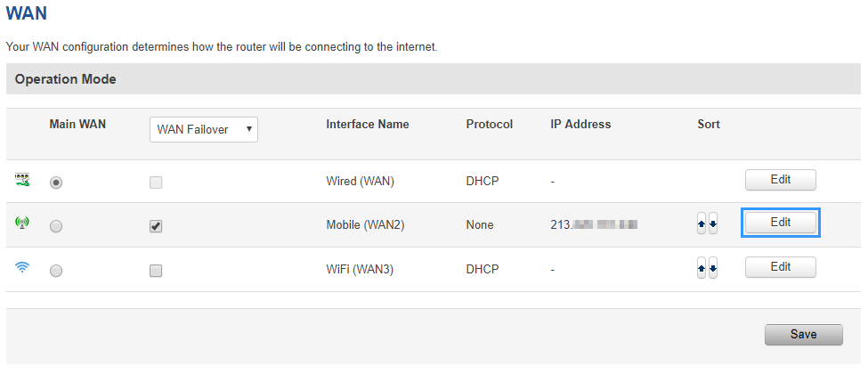Edit the Wired (WAN) interface
868x374 pixels.
[780, 180]
